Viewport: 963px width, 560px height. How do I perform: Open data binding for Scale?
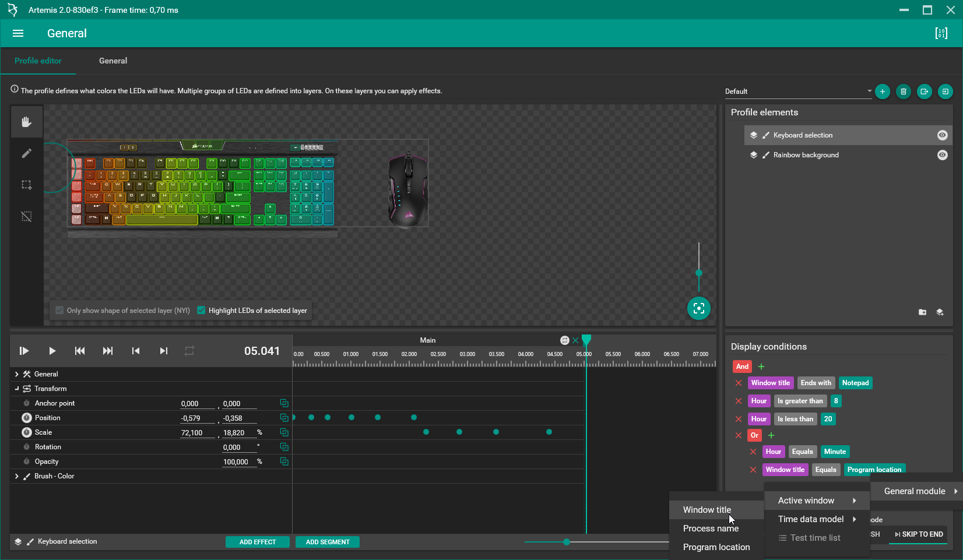[284, 432]
